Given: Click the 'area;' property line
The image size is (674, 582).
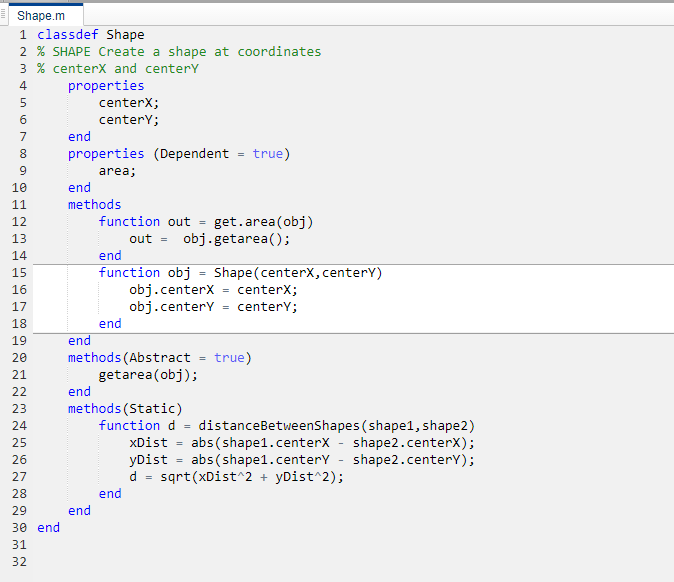Looking at the screenshot, I should 117,171.
